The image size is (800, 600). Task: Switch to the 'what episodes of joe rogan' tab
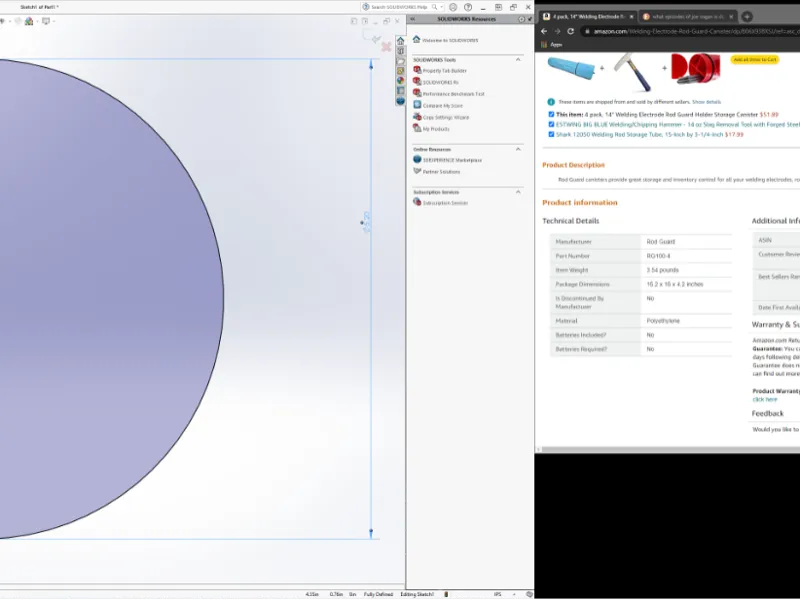point(688,17)
